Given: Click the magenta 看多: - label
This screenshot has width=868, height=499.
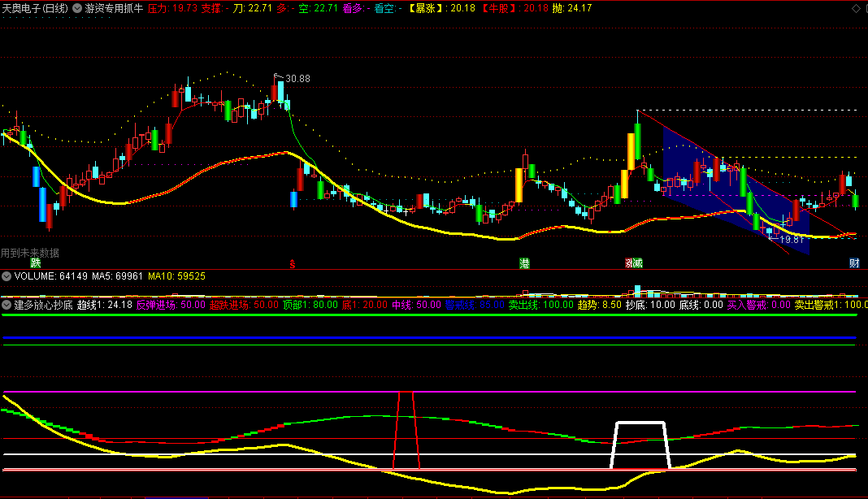Looking at the screenshot, I should (357, 8).
